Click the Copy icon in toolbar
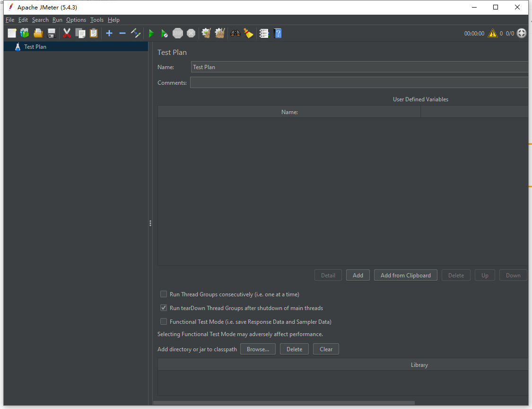This screenshot has height=409, width=532. [80, 33]
